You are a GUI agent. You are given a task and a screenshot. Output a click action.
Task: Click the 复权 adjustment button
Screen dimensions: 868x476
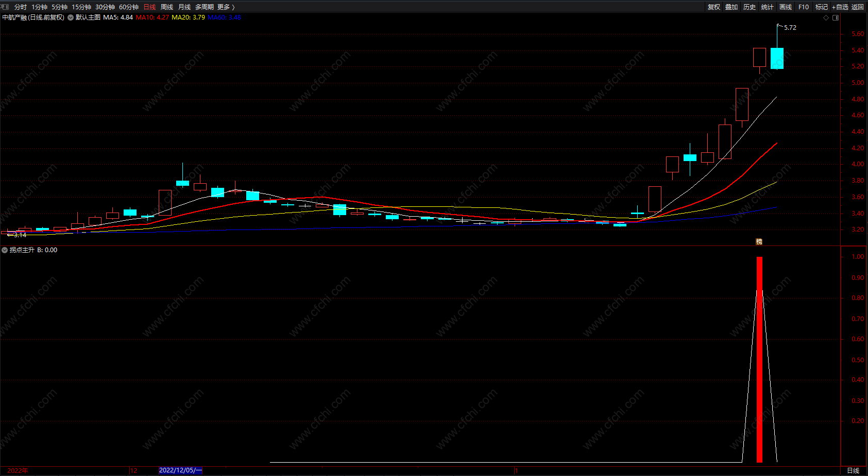[x=714, y=7]
